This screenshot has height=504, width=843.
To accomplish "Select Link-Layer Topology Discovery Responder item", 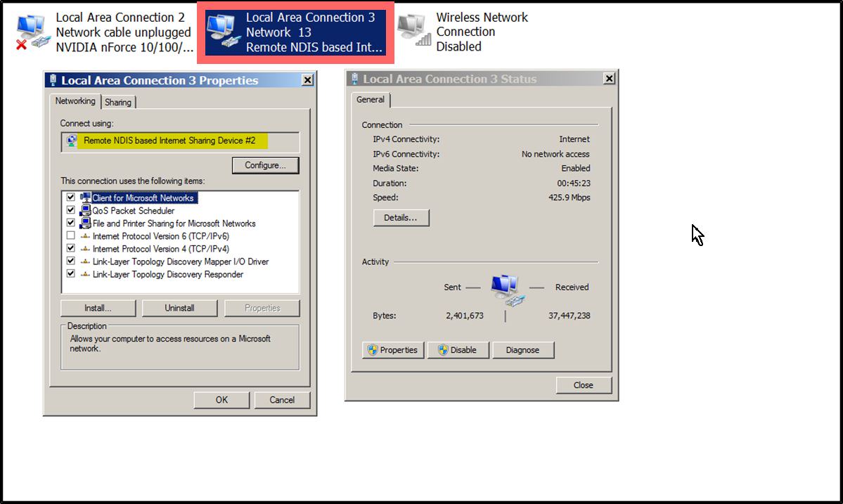I will [168, 275].
